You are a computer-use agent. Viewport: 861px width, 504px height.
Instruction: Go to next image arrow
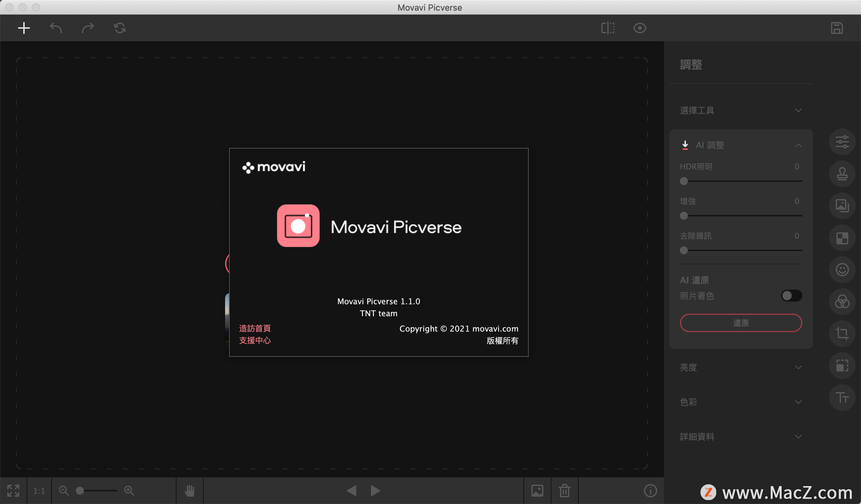point(375,491)
